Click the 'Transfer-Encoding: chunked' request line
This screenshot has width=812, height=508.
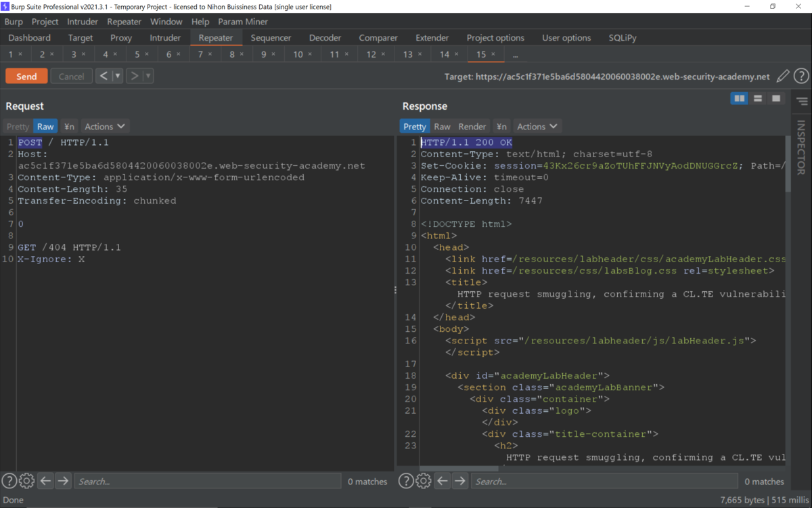(x=97, y=200)
